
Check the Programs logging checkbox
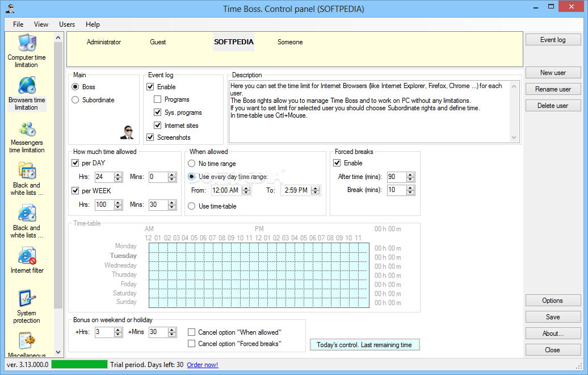pos(158,99)
